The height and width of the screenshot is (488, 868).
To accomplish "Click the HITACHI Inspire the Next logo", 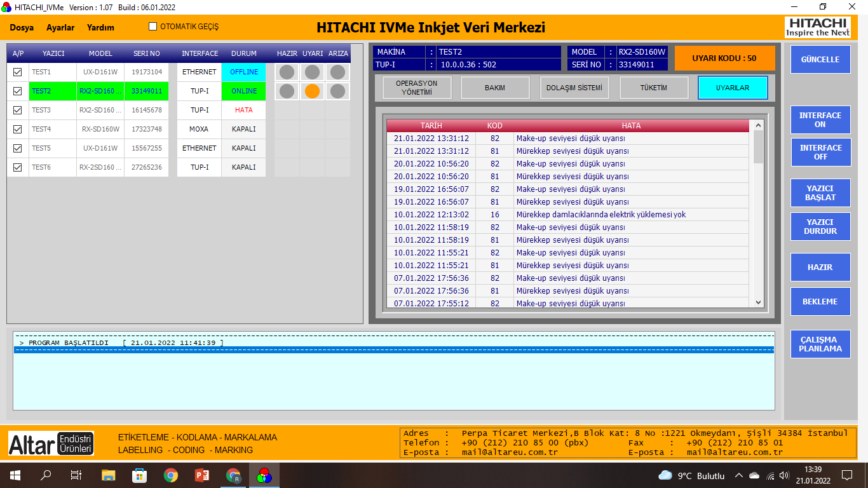I will point(818,27).
